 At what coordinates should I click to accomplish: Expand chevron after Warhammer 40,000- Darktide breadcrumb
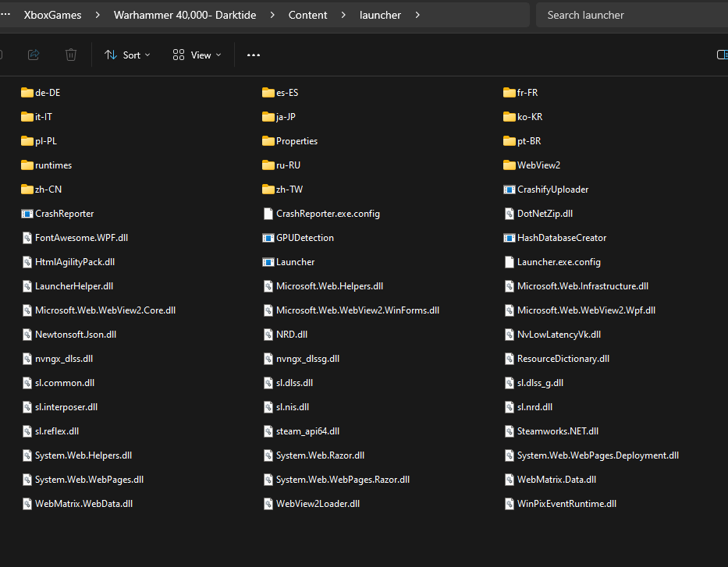click(272, 15)
